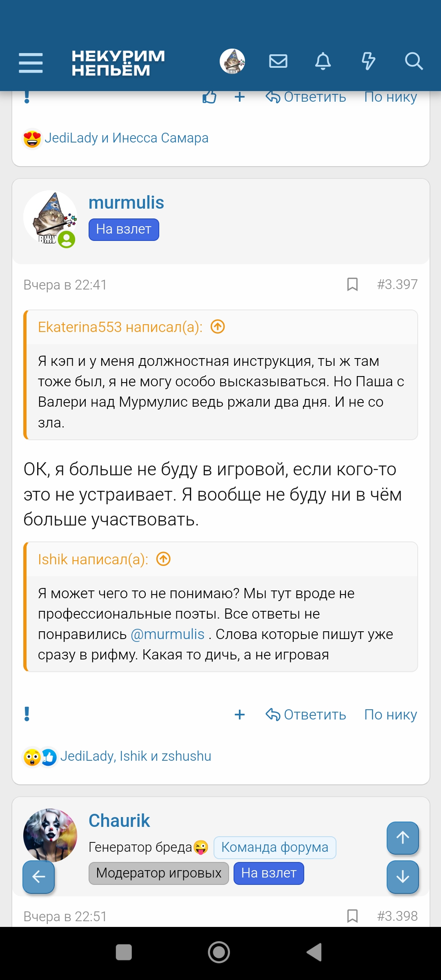Report murmulis's post with exclamation icon
The height and width of the screenshot is (980, 441).
[x=27, y=714]
